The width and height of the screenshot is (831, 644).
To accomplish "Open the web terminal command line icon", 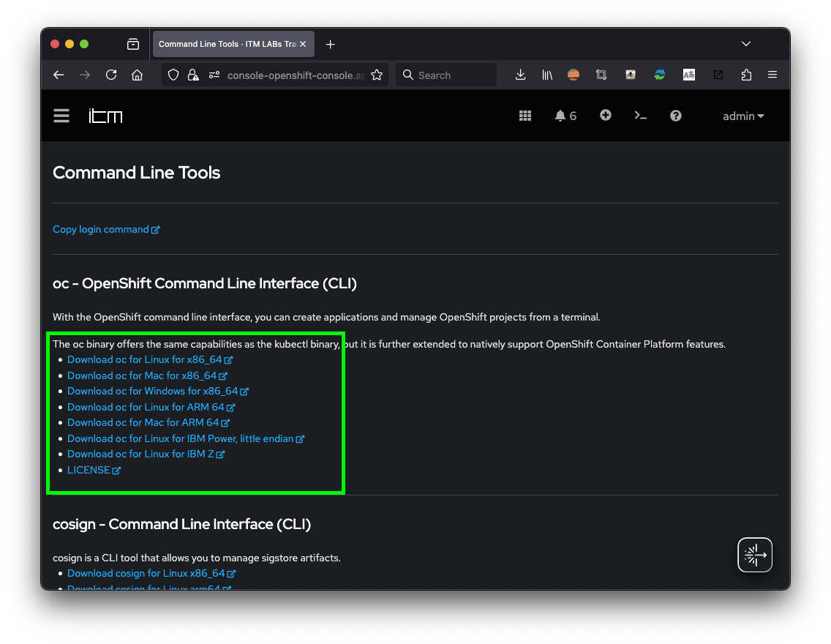I will coord(640,116).
